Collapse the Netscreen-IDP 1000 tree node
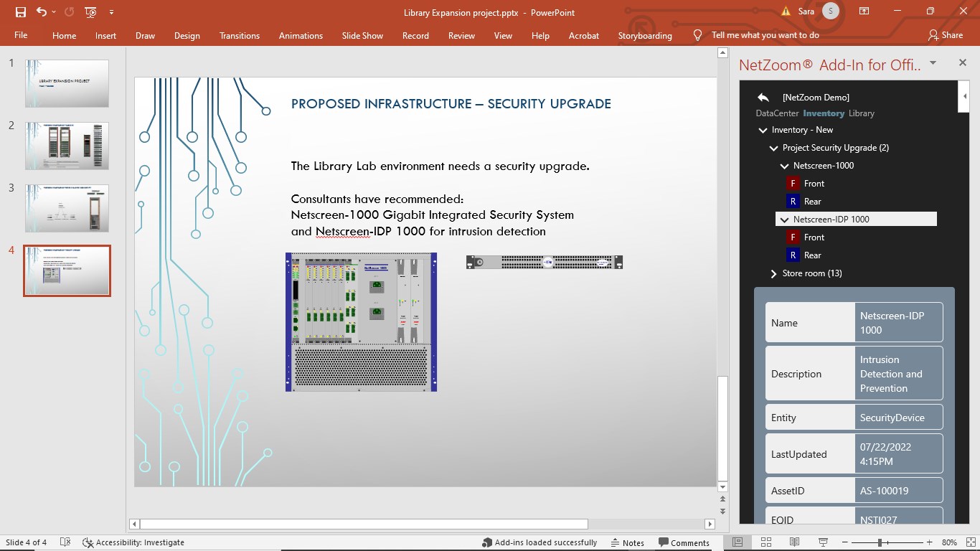The height and width of the screenshot is (551, 980). [784, 220]
